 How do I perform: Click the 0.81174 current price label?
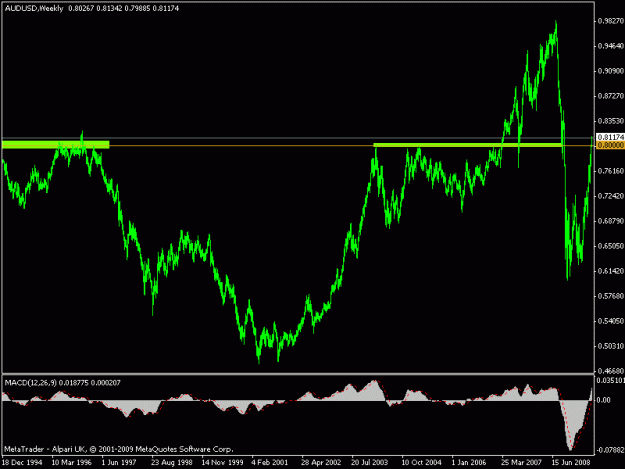(610, 137)
